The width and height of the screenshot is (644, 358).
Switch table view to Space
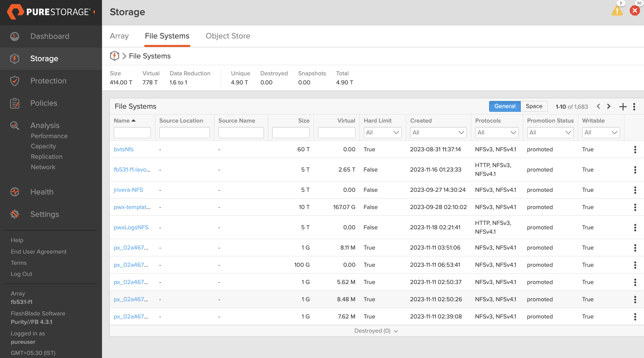click(x=534, y=106)
